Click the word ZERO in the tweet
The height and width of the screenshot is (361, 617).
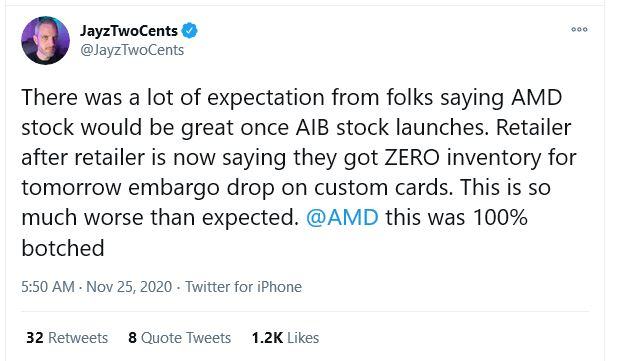412,157
